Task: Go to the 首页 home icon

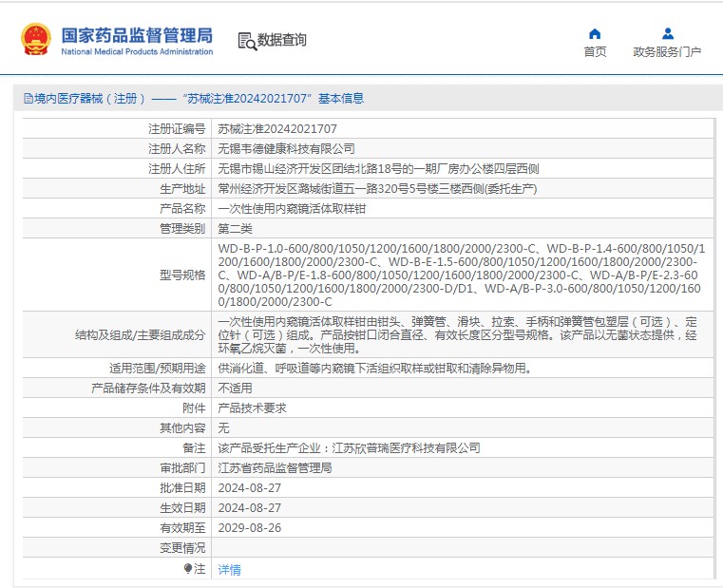Action: 595,33
